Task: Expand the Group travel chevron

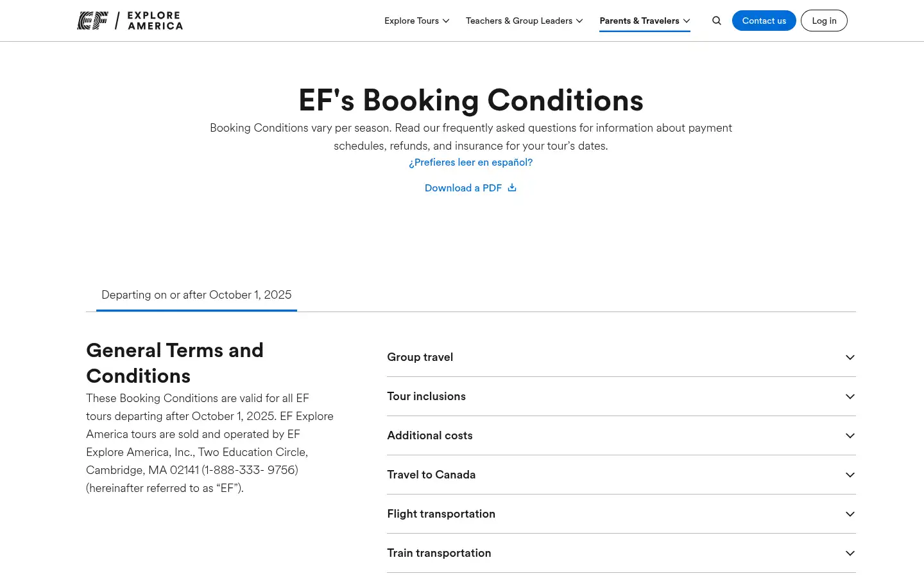Action: (x=850, y=357)
